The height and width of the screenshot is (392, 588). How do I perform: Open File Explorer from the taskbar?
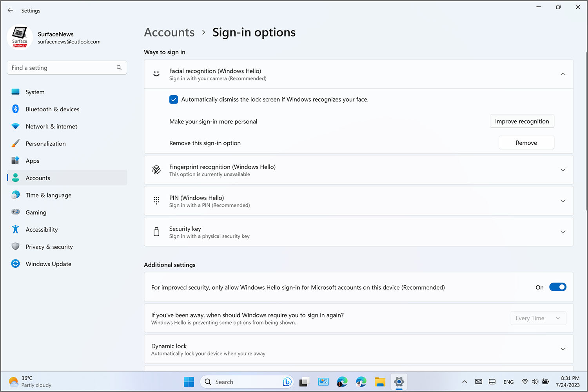(x=380, y=382)
